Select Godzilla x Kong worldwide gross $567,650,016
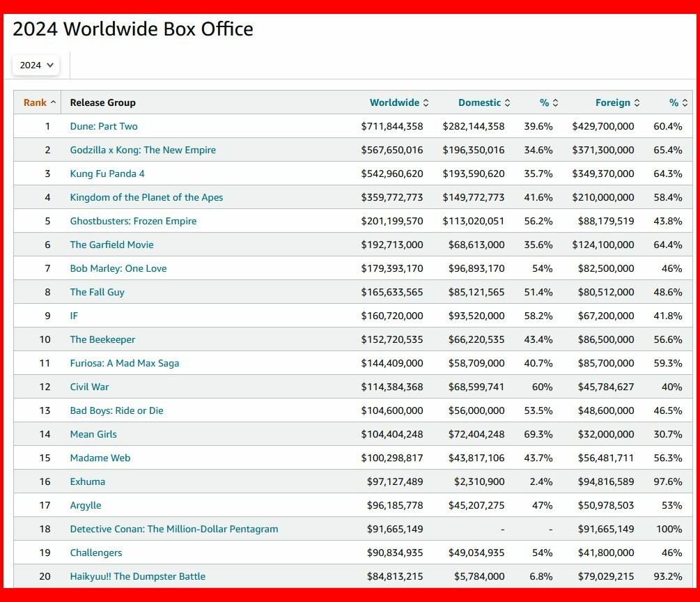 click(x=392, y=150)
